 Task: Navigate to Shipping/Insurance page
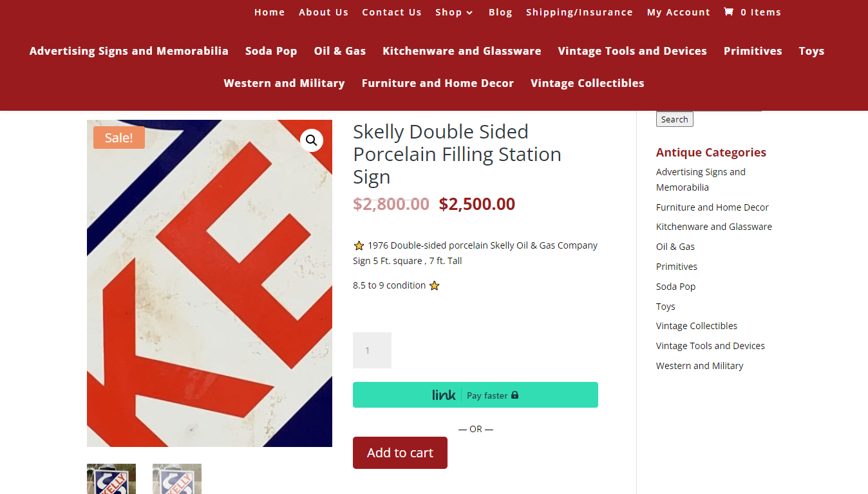tap(580, 12)
